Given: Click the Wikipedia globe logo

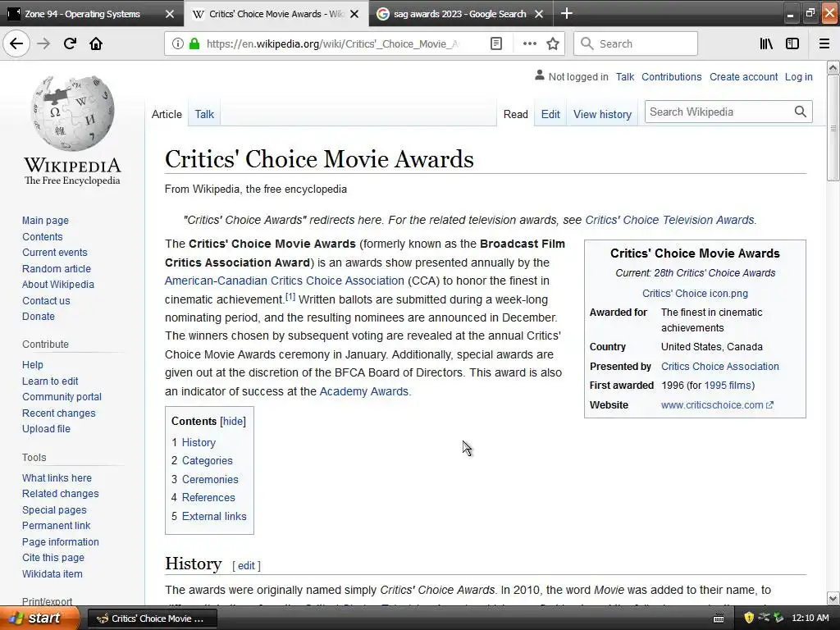Looking at the screenshot, I should pos(72,113).
